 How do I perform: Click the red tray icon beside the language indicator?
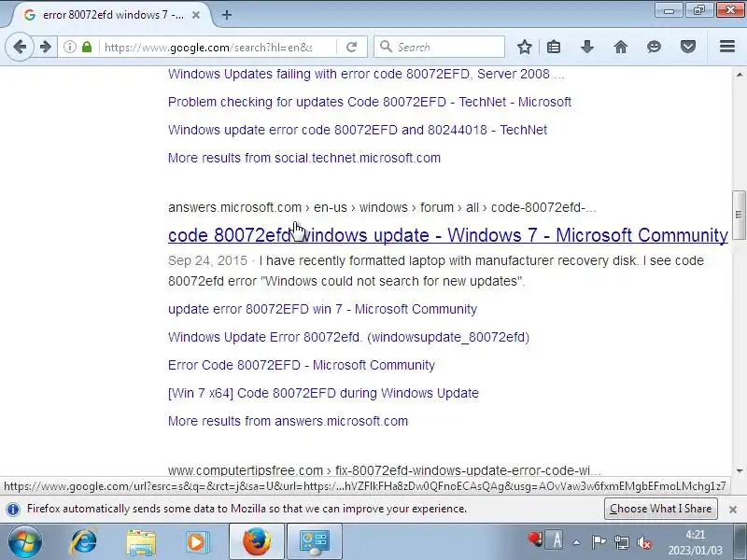pos(535,539)
